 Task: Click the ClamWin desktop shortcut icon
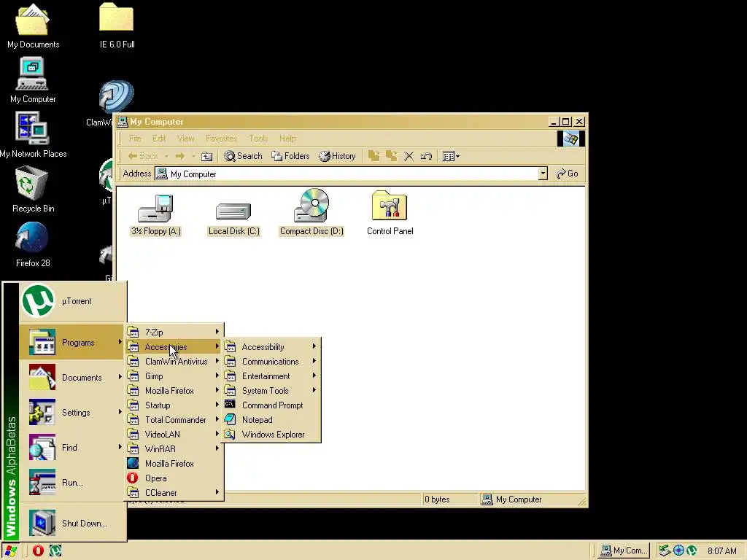coord(116,97)
